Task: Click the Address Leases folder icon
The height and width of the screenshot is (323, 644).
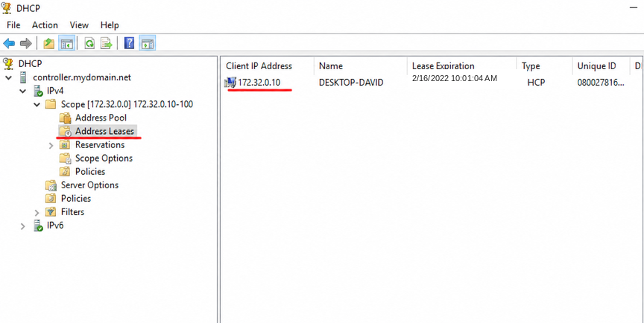Action: click(66, 132)
